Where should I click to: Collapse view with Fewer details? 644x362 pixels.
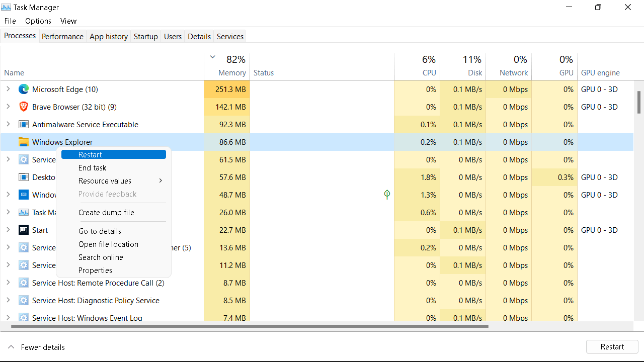[36, 347]
